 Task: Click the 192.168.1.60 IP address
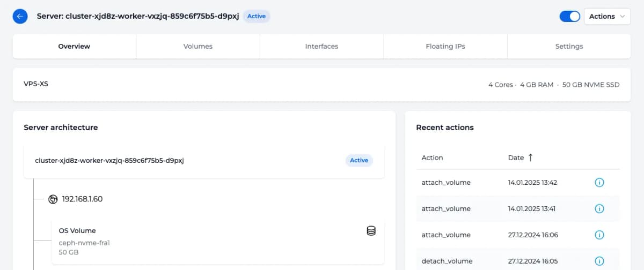pyautogui.click(x=82, y=199)
